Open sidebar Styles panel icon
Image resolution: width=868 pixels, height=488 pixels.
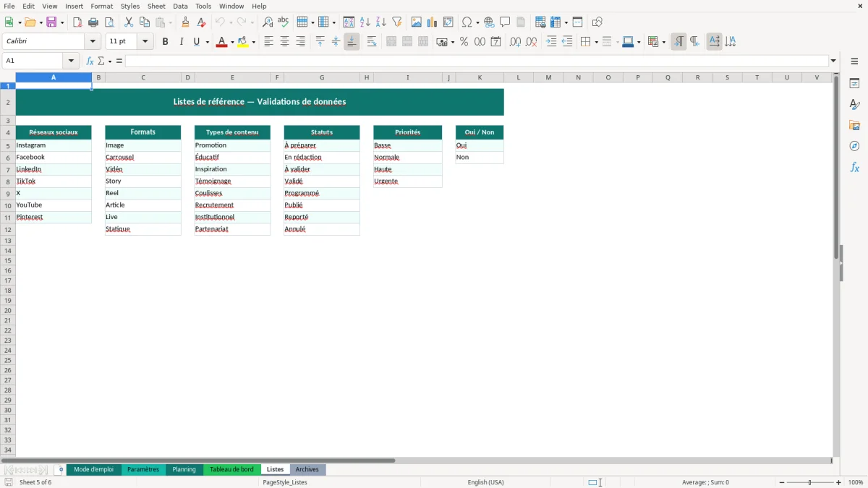click(x=854, y=105)
